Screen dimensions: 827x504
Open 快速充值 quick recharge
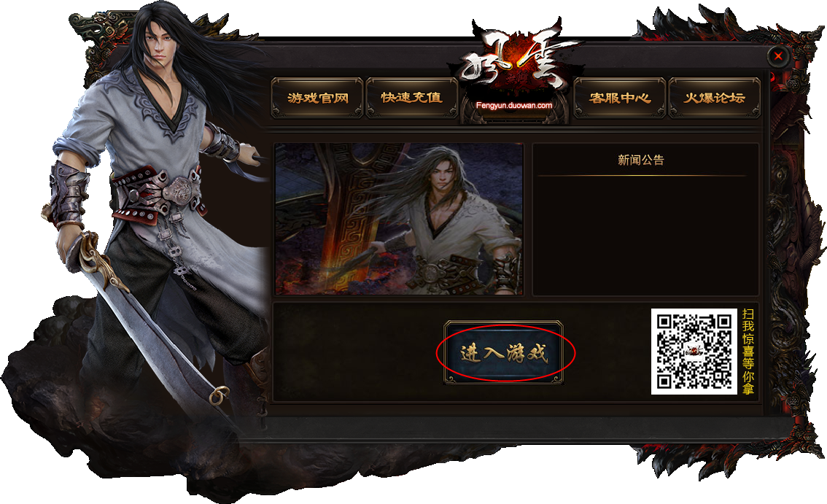[x=412, y=98]
